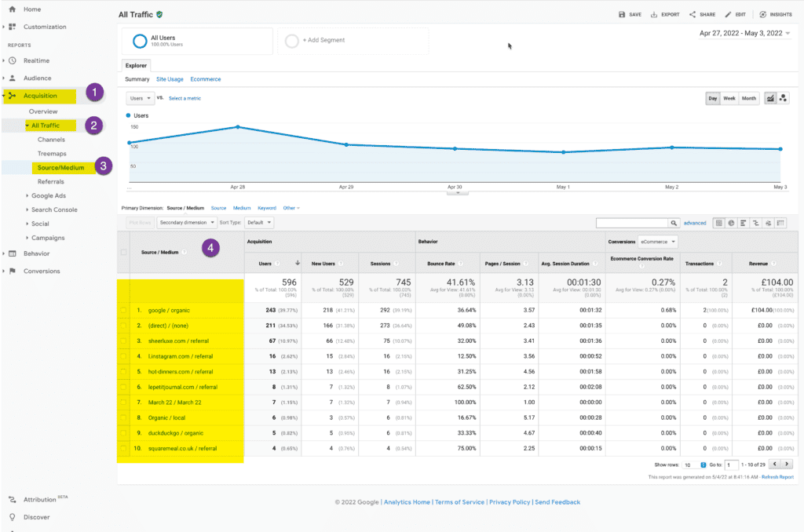This screenshot has width=804, height=532.
Task: Select the pie chart table view icon
Action: click(729, 223)
